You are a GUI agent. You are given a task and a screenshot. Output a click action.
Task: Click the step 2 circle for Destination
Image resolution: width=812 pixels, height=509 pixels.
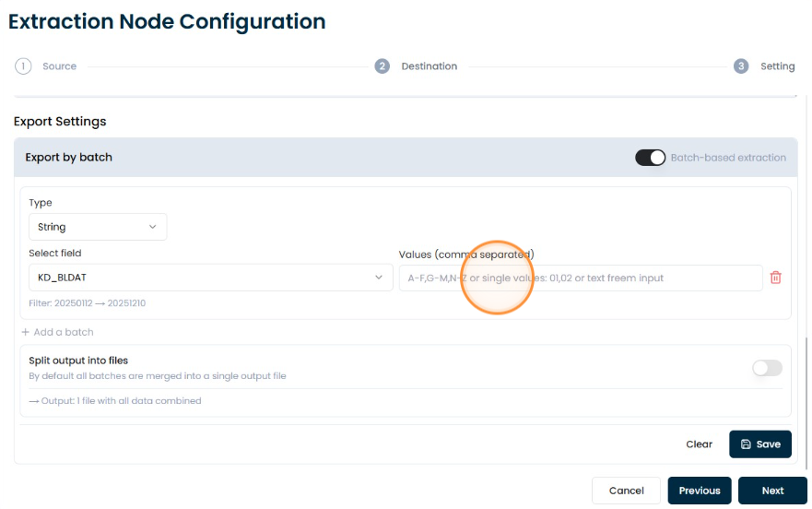[x=382, y=66]
